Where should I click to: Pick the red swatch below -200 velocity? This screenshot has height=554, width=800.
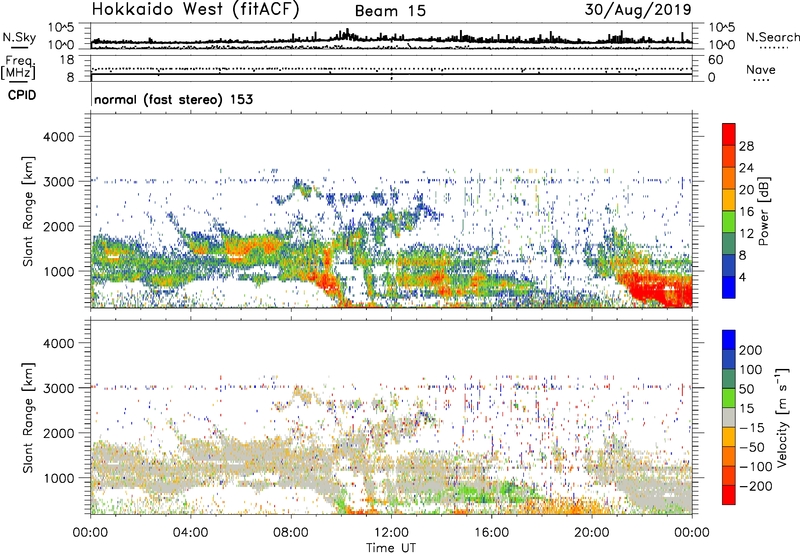[729, 495]
